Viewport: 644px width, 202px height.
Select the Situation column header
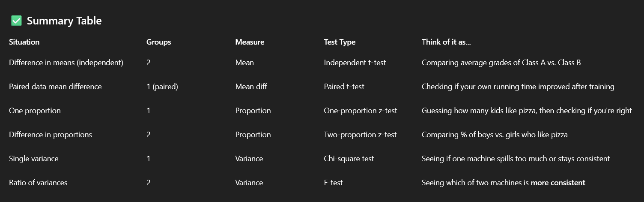(x=24, y=42)
